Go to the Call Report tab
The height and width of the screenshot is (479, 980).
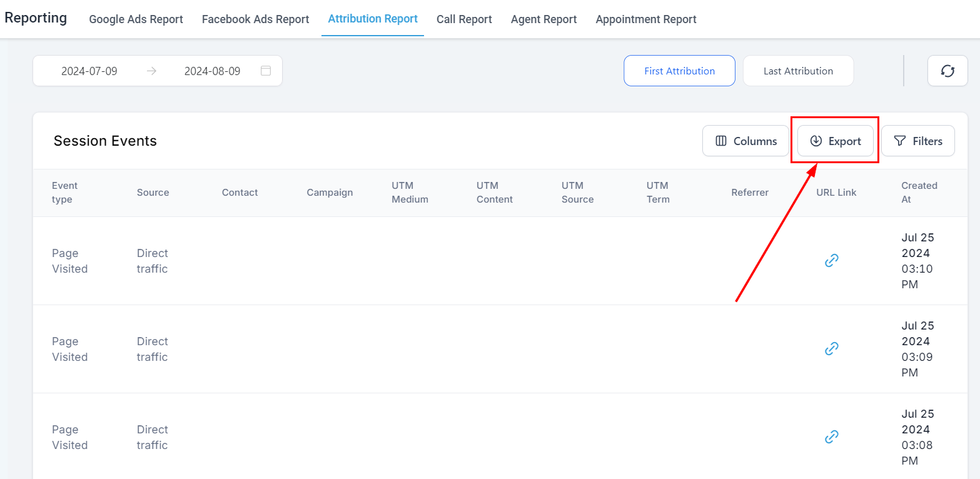point(464,19)
